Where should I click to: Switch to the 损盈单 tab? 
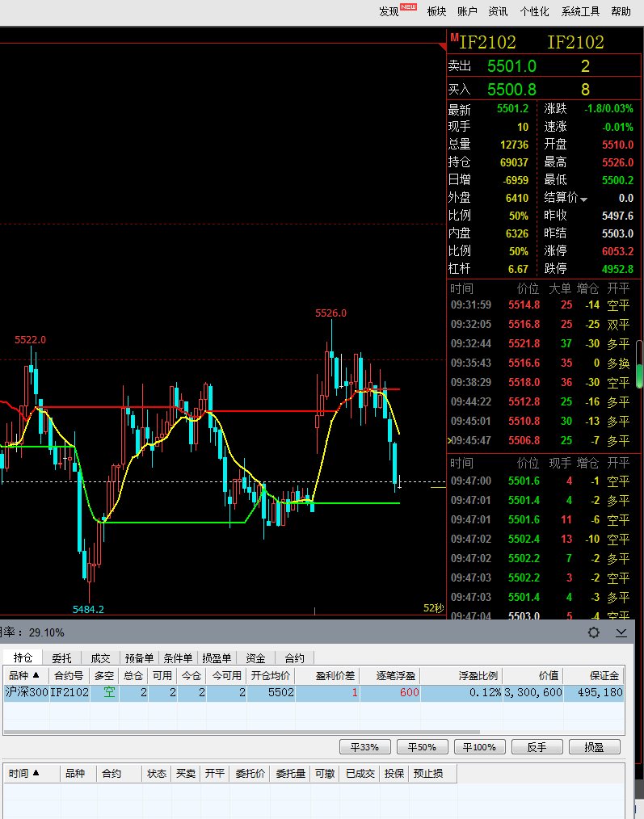[x=217, y=658]
